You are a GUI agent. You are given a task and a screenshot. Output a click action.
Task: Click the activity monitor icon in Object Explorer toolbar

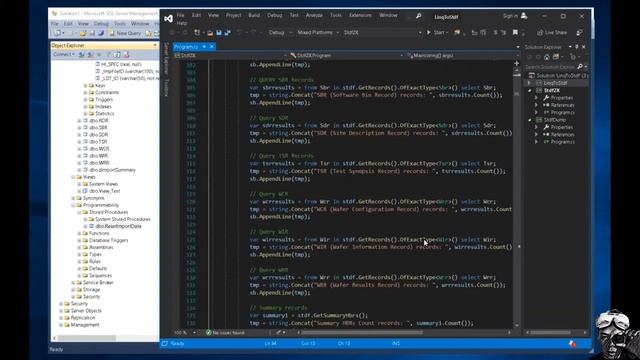pyautogui.click(x=126, y=54)
